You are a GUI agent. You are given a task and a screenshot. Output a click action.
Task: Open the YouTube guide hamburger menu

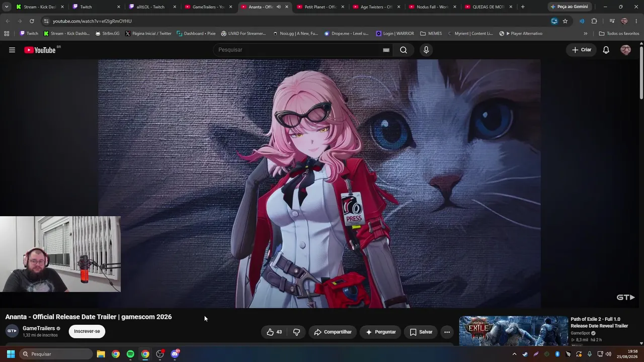[x=12, y=50]
